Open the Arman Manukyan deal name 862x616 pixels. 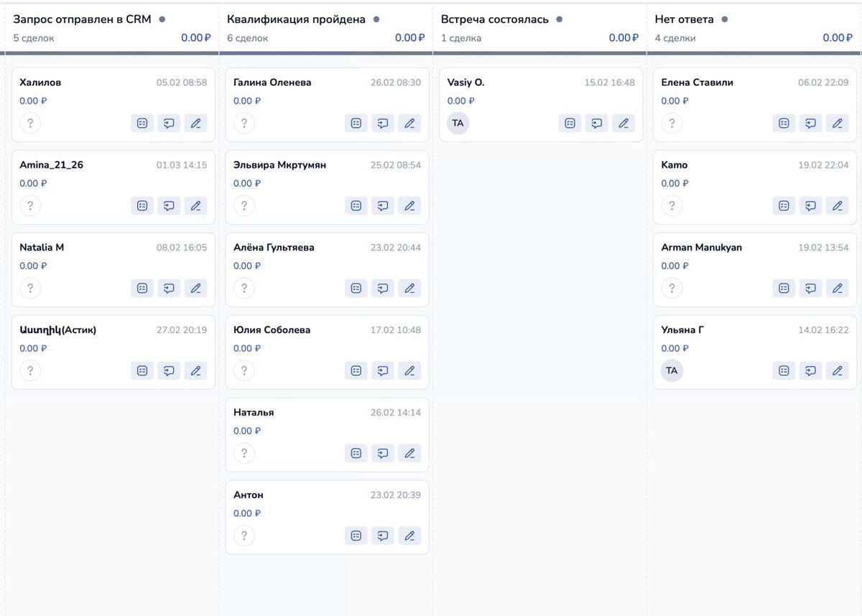pos(701,248)
